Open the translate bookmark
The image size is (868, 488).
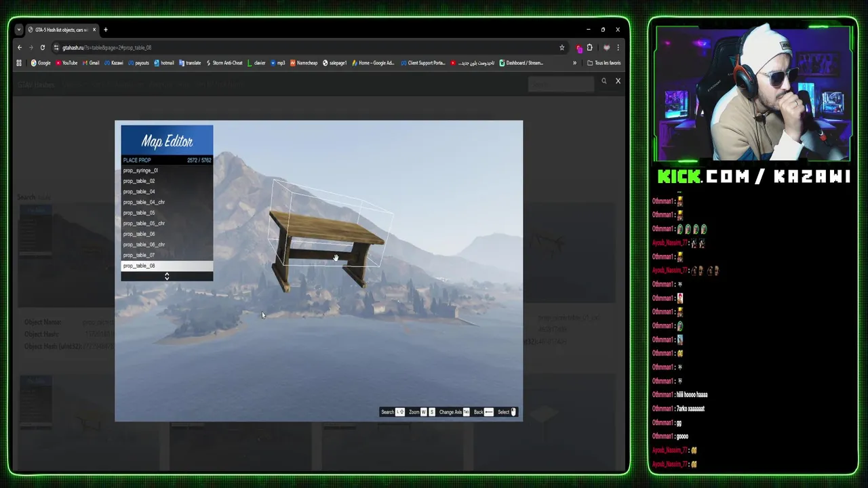[x=190, y=63]
